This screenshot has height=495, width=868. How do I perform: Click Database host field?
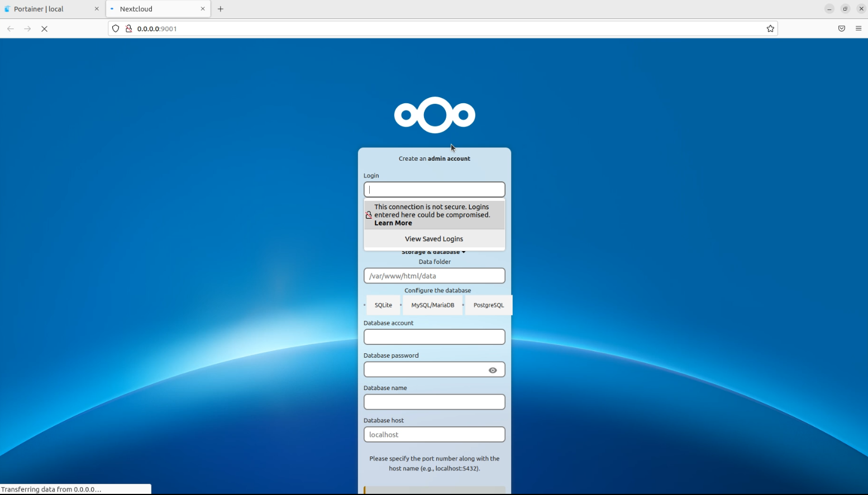point(435,435)
